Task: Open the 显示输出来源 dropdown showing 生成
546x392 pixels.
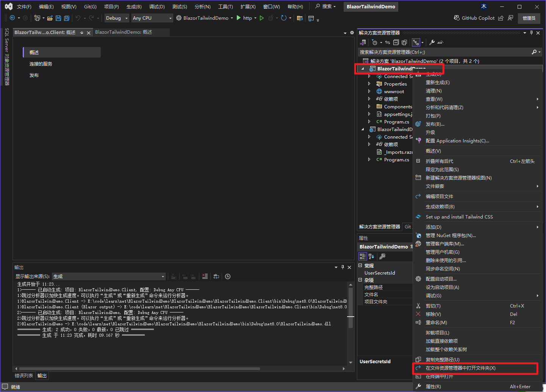Action: (109, 276)
